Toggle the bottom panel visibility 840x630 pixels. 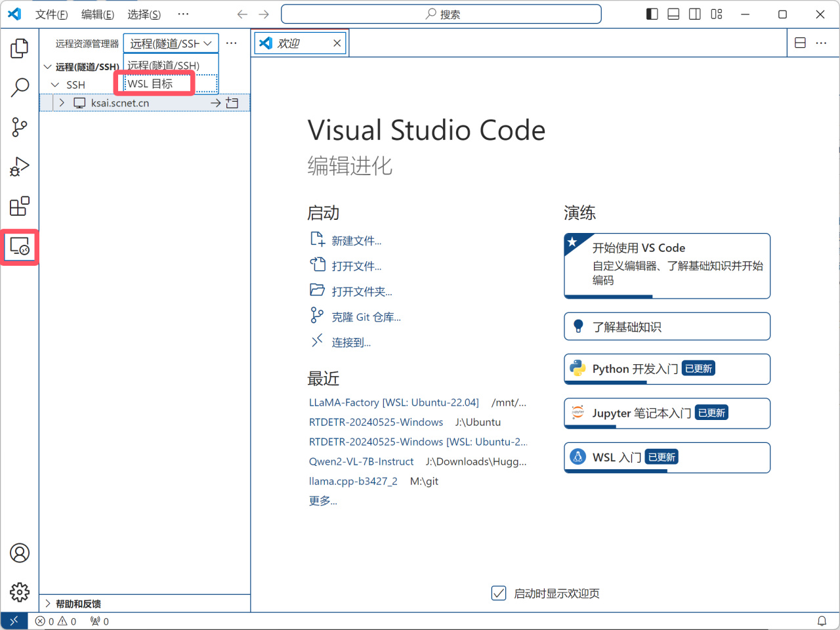[x=673, y=14]
